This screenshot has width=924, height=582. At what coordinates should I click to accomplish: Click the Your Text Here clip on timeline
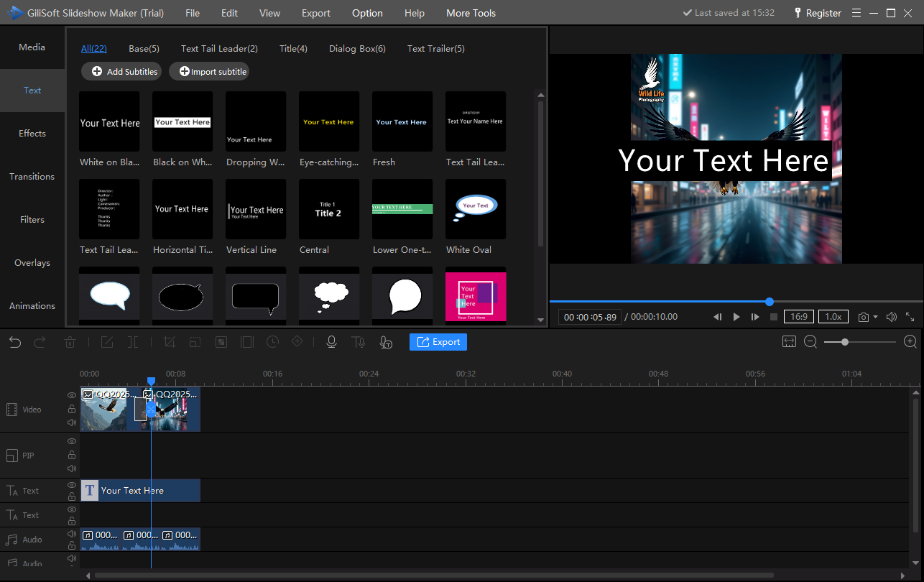140,491
